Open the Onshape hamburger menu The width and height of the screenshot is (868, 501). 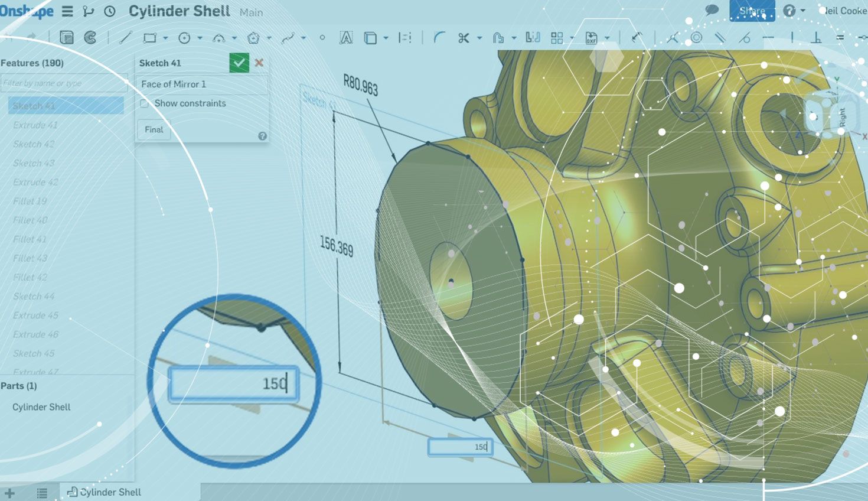(67, 11)
